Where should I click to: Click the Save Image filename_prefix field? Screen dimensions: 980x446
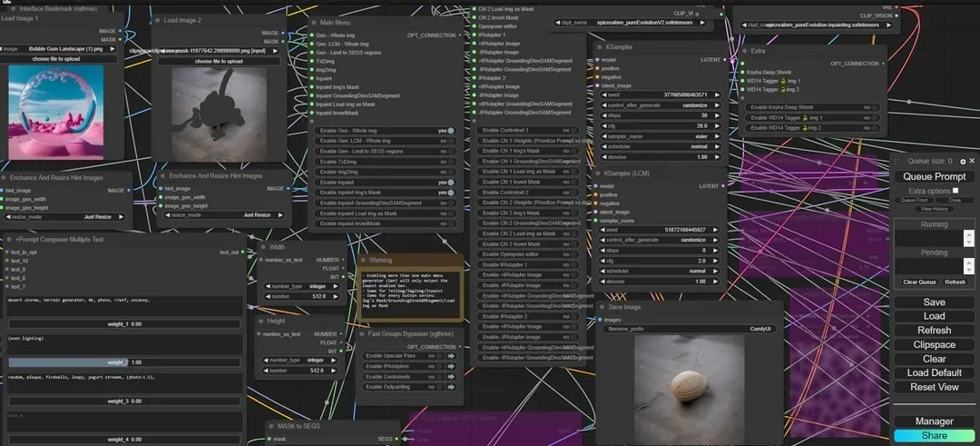tap(690, 329)
